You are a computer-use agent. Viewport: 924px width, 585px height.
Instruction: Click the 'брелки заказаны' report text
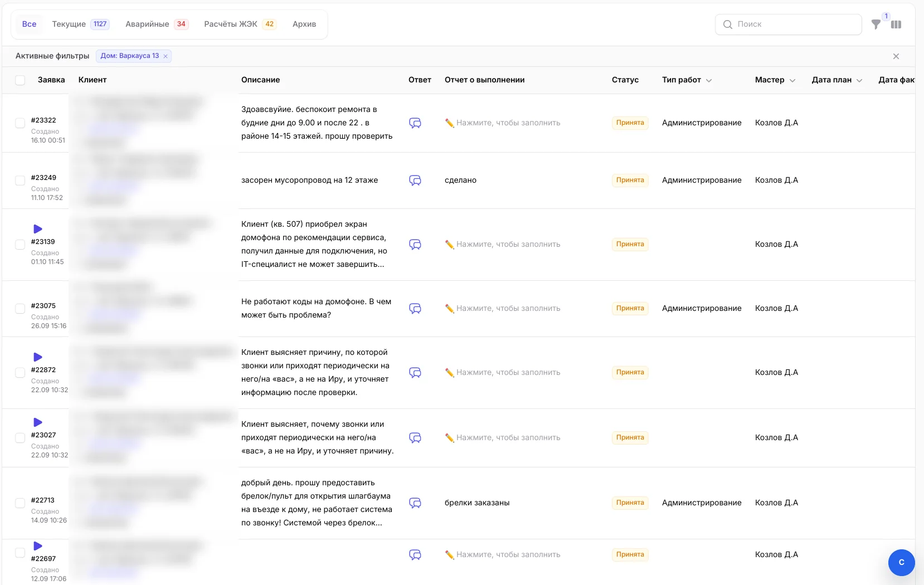tap(477, 503)
